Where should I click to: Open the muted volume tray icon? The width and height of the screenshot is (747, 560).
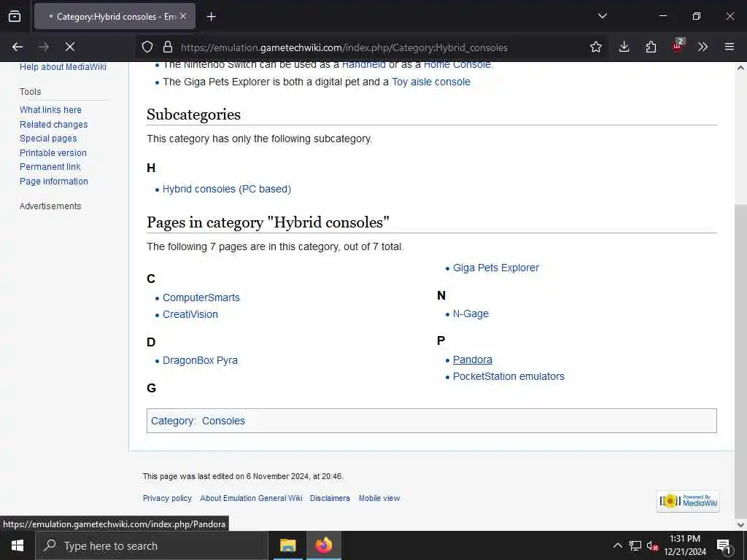(652, 545)
